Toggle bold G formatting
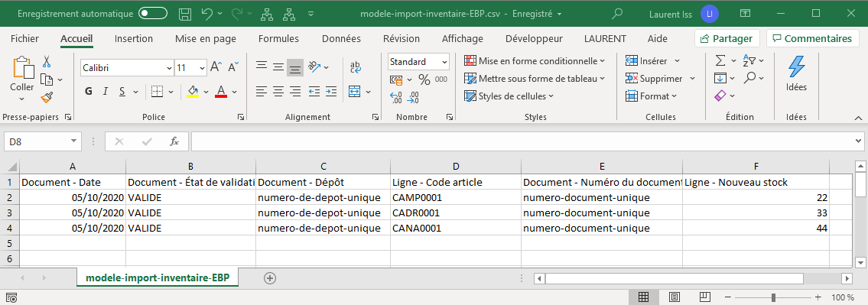Image resolution: width=868 pixels, height=305 pixels. (89, 91)
